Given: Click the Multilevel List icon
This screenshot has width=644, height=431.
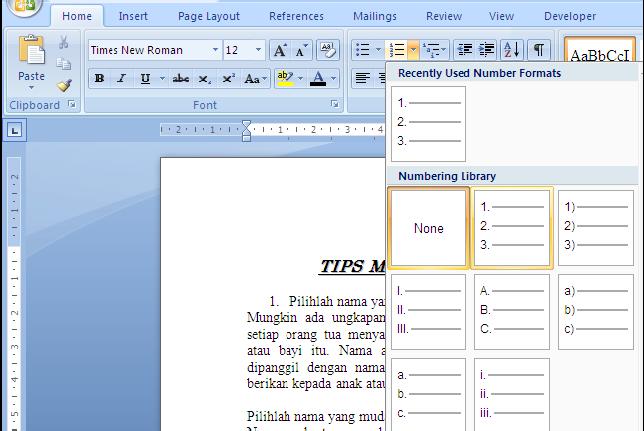Looking at the screenshot, I should pos(431,50).
